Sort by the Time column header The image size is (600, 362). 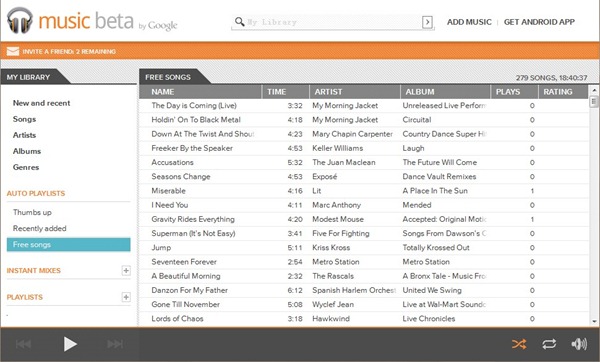pyautogui.click(x=285, y=92)
